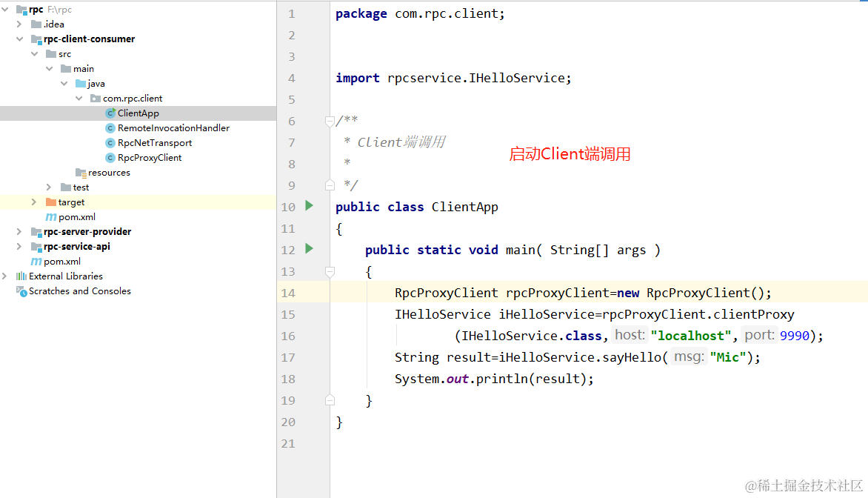The image size is (868, 498).
Task: Expand the .idea folder
Action: tap(19, 24)
